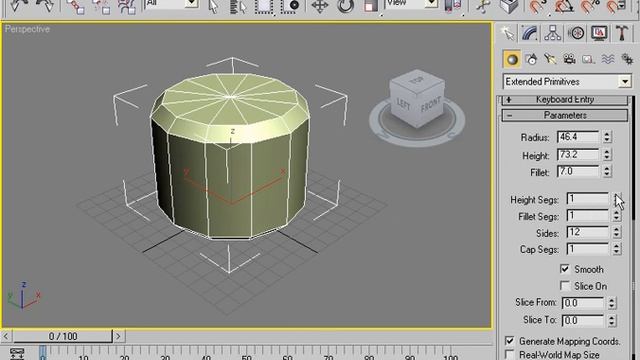
Task: Switch to the Utilities panel tab
Action: 622,33
